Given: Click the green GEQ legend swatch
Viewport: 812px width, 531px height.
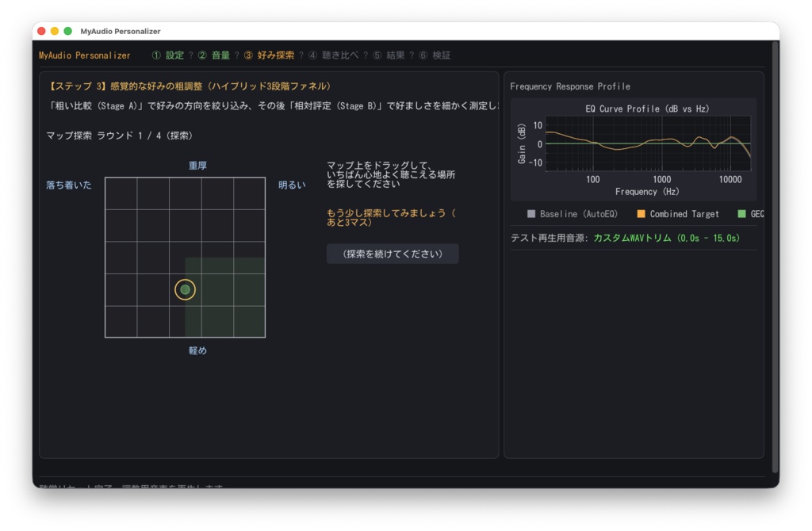Looking at the screenshot, I should tap(741, 214).
